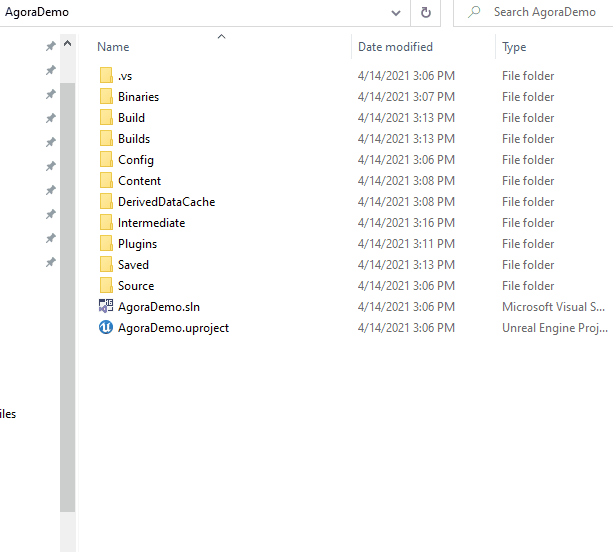Viewport: 613px width, 552px height.
Task: Click the Plugins date 4/14/2021 3:11 PM
Action: (406, 244)
